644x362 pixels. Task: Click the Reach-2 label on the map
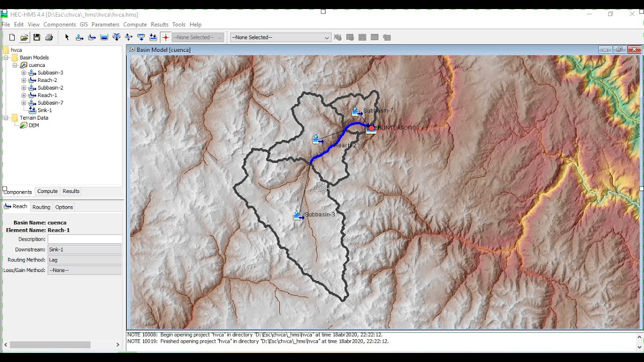click(345, 146)
